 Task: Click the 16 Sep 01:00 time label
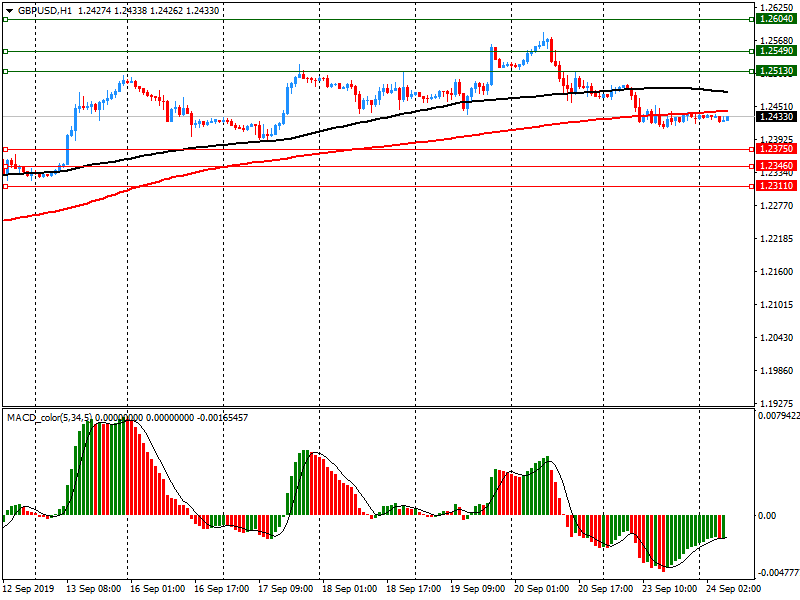157,589
